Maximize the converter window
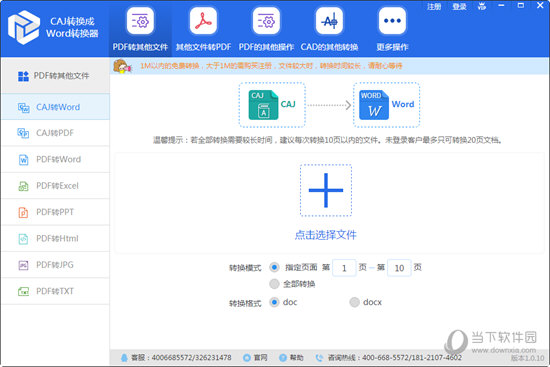The image size is (550, 367). tap(521, 6)
